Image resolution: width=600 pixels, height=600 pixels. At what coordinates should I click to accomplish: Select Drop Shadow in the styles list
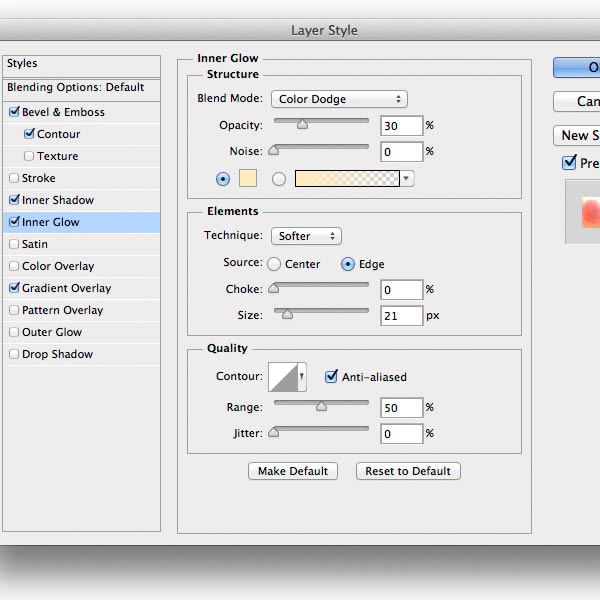click(57, 354)
